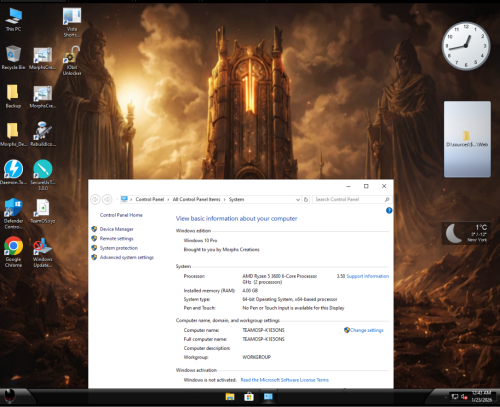Click the analog clock gadget
This screenshot has width=500, height=407.
(x=466, y=46)
